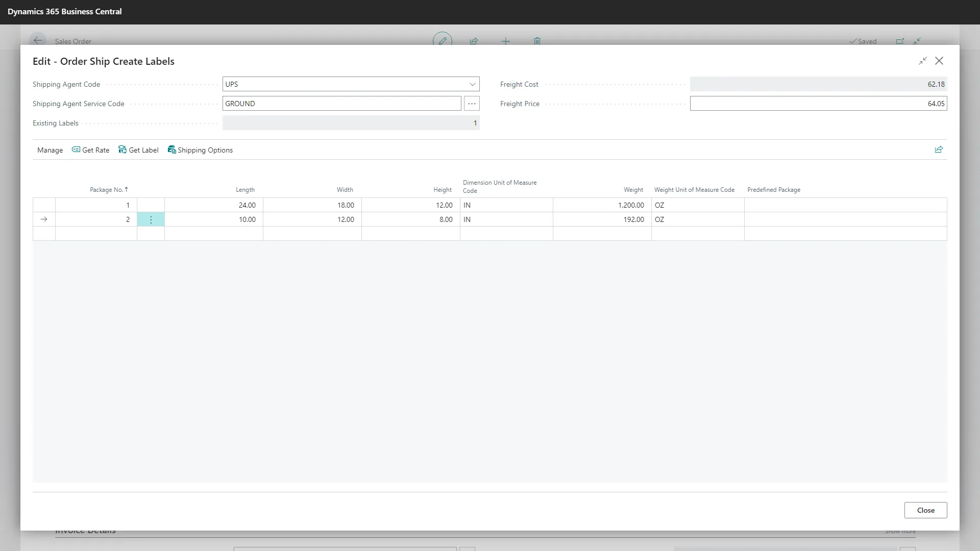
Task: Click the empty new row Package No. cell
Action: 96,234
